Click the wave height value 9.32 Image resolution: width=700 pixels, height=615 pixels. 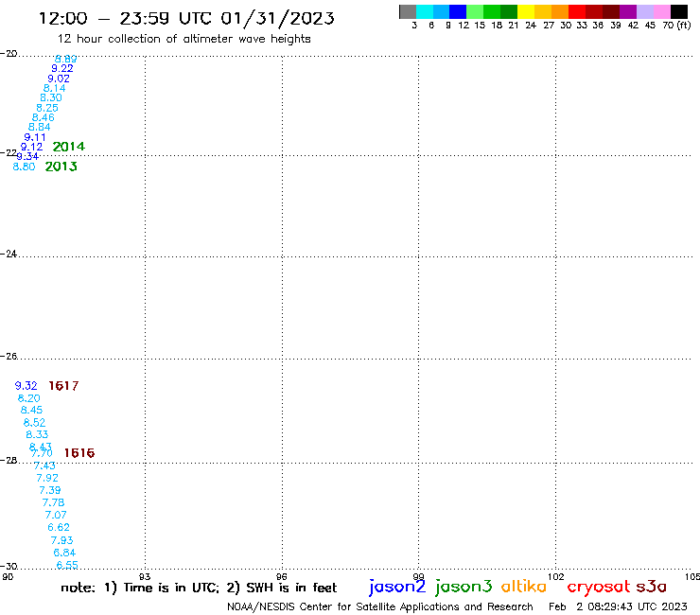[26, 386]
